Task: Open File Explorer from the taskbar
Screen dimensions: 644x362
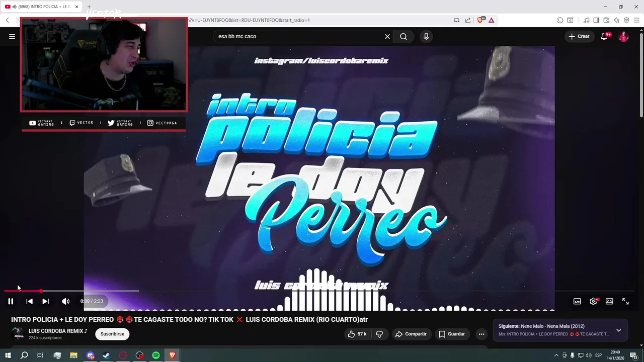Action: pos(73,355)
